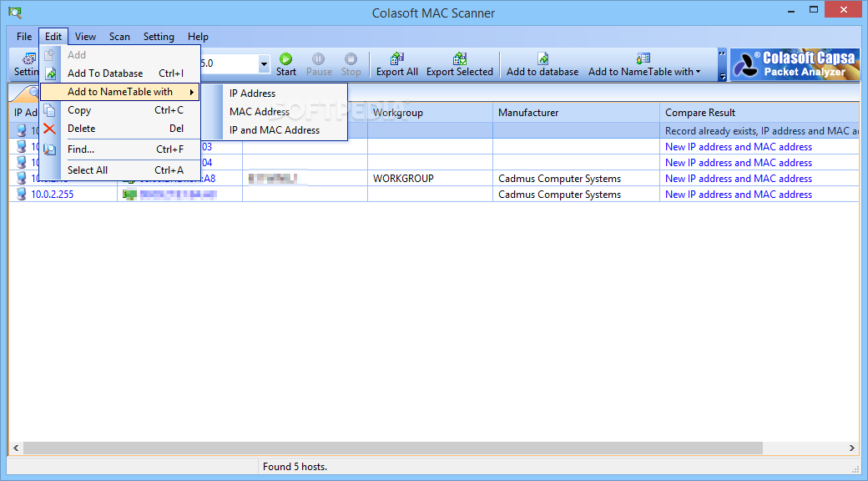Sort by the Compare Result column header
The width and height of the screenshot is (868, 481).
pyautogui.click(x=759, y=113)
